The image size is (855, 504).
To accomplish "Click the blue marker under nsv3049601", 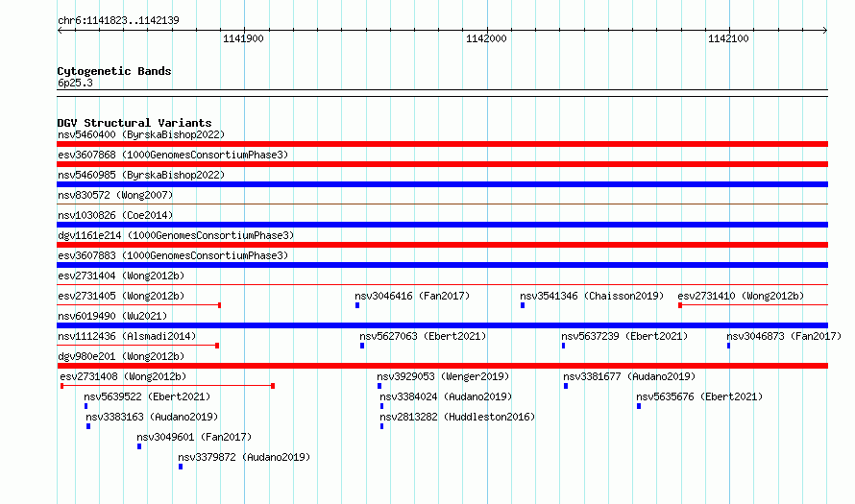I will (x=139, y=446).
